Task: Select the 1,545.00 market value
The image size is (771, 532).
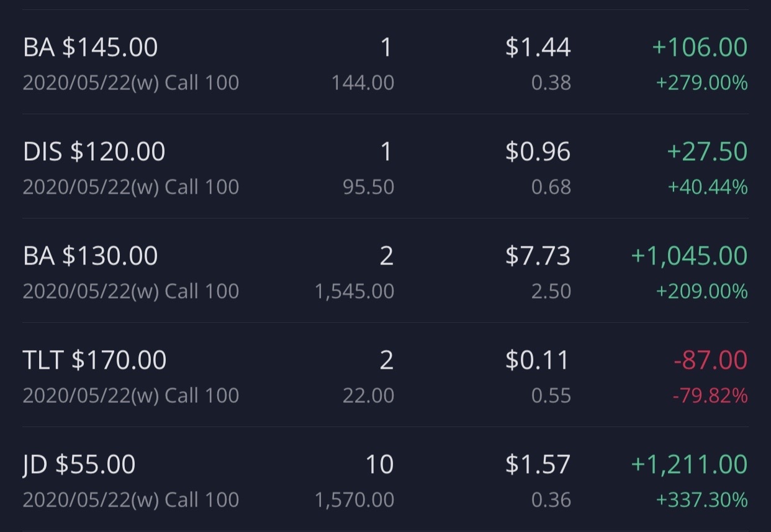Action: (354, 291)
